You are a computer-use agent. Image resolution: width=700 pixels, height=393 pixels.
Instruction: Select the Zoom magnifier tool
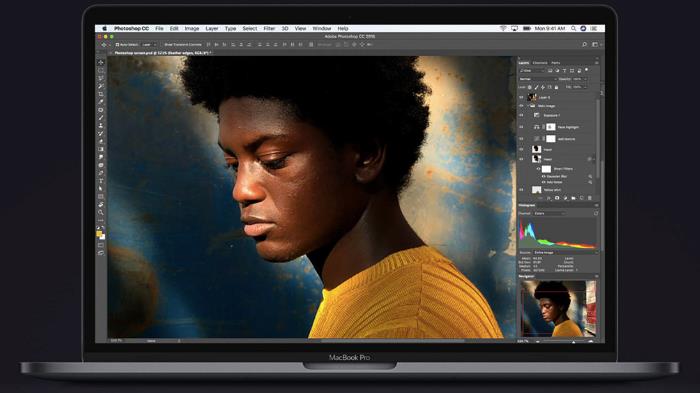101,212
